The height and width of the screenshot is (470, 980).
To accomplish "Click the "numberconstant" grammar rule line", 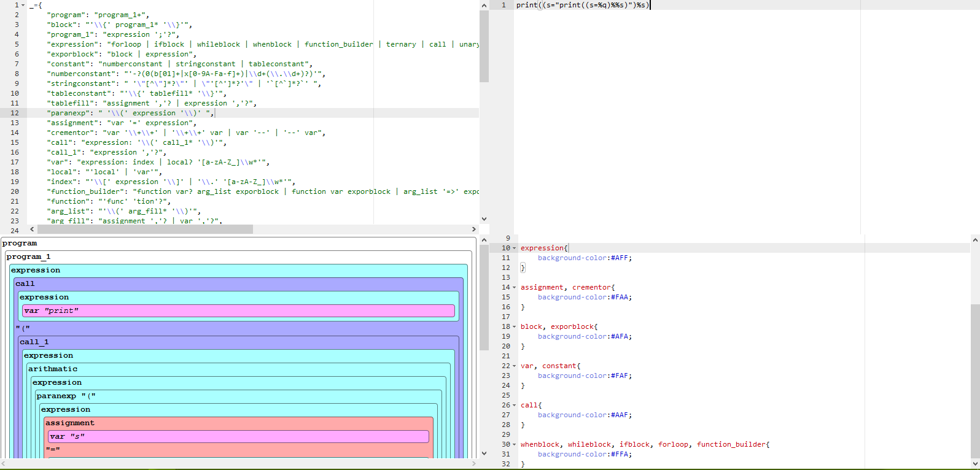I will (x=186, y=74).
